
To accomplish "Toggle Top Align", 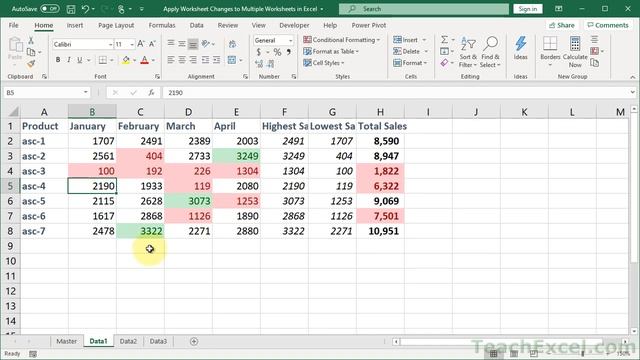I will tap(171, 43).
